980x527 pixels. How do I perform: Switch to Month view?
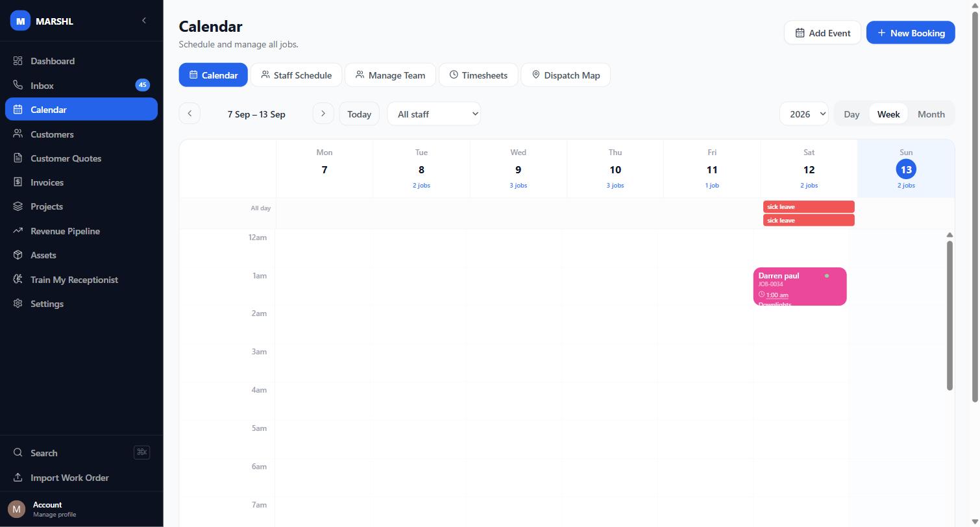click(x=931, y=114)
